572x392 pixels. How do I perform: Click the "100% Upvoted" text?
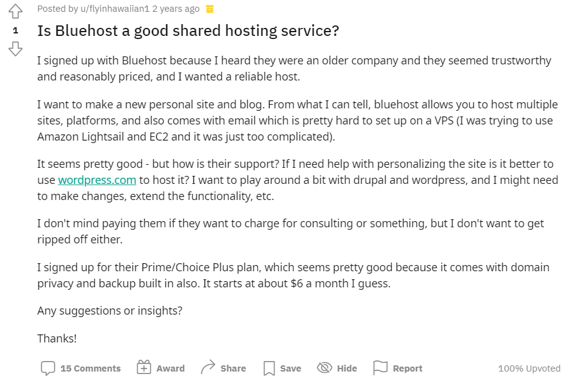click(x=529, y=368)
